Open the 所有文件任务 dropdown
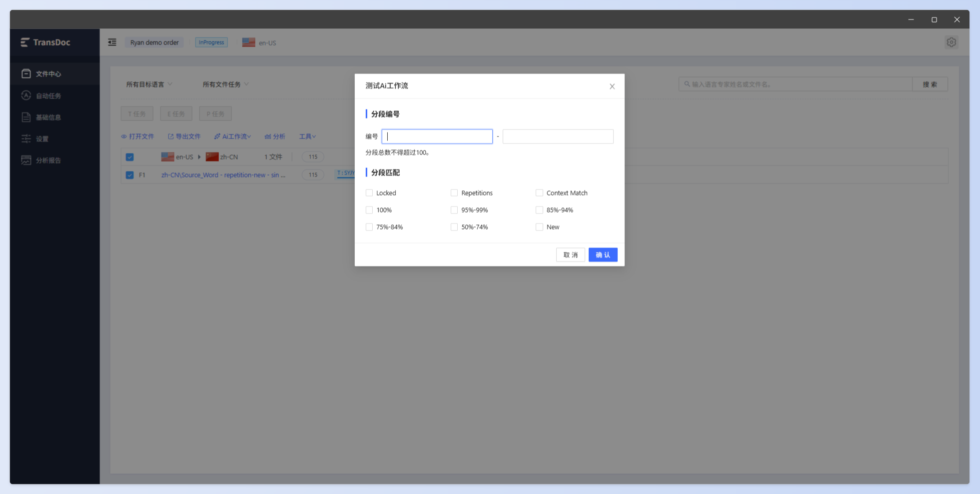 click(226, 84)
